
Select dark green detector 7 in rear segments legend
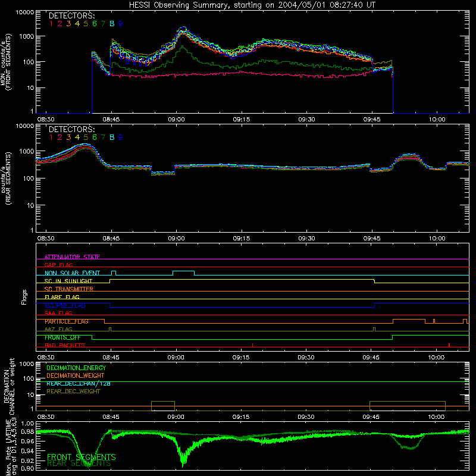pyautogui.click(x=103, y=137)
